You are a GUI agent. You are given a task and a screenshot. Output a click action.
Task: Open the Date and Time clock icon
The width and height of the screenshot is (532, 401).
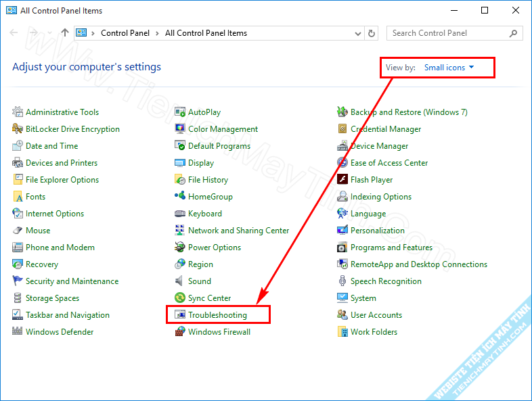coord(18,146)
